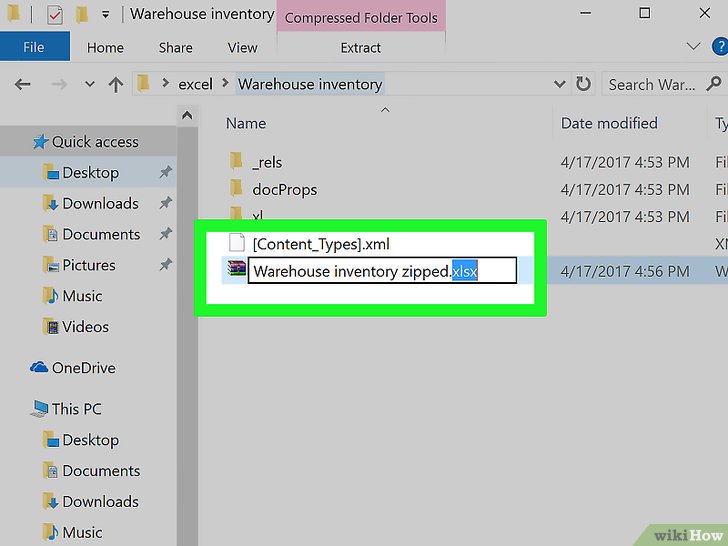
Task: Unpin Desktop from Quick access
Action: click(165, 173)
